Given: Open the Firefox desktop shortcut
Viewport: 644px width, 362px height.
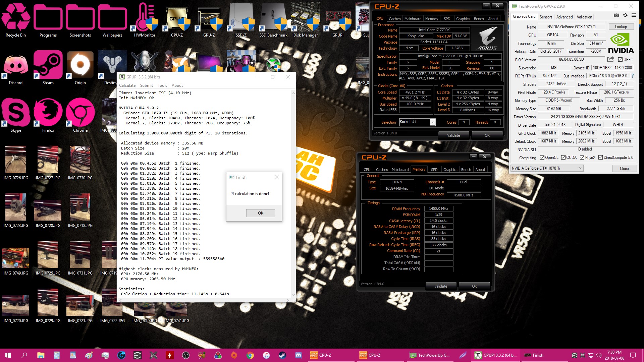Looking at the screenshot, I should (x=48, y=115).
